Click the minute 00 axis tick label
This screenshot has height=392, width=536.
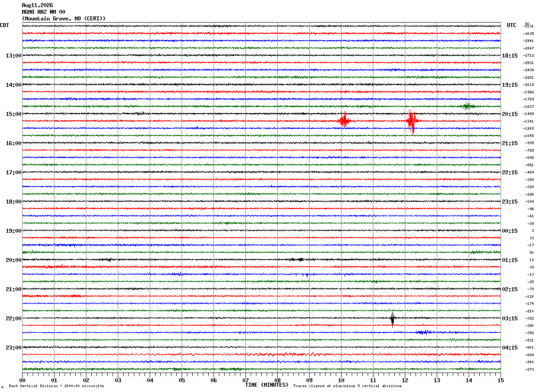click(x=22, y=380)
